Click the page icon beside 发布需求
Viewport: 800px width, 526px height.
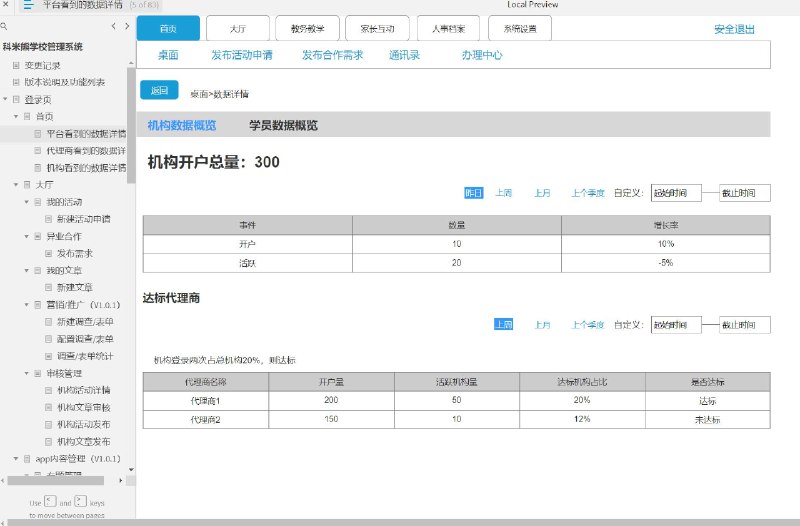pos(48,253)
